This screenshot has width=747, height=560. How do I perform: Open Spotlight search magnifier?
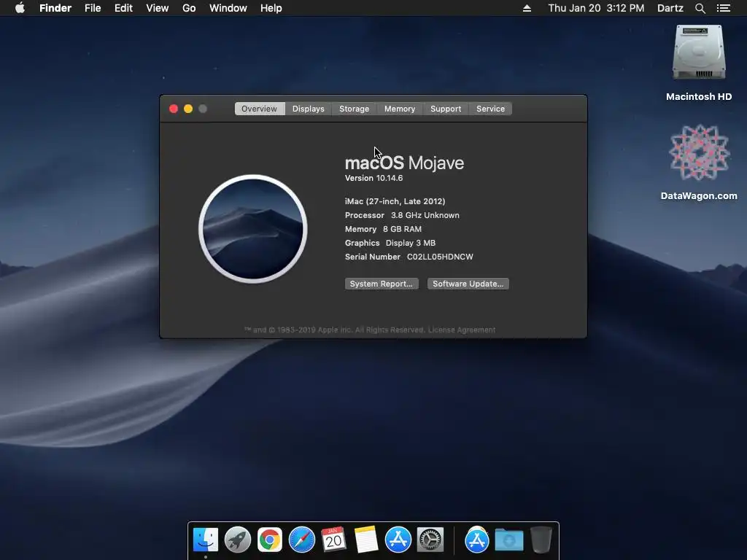700,8
